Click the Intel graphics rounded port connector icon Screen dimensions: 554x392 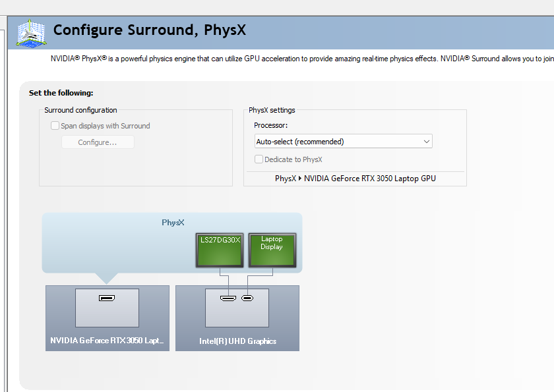[247, 298]
